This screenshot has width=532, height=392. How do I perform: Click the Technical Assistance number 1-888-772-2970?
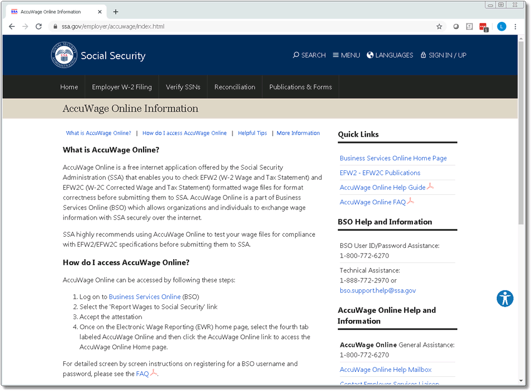click(x=364, y=280)
